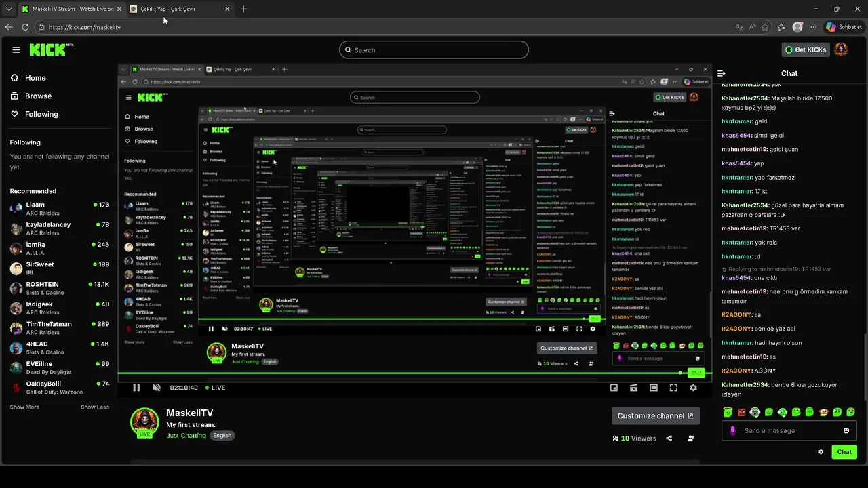Collapse the list with Show Less
Screen dimensions: 868x488
coord(95,407)
